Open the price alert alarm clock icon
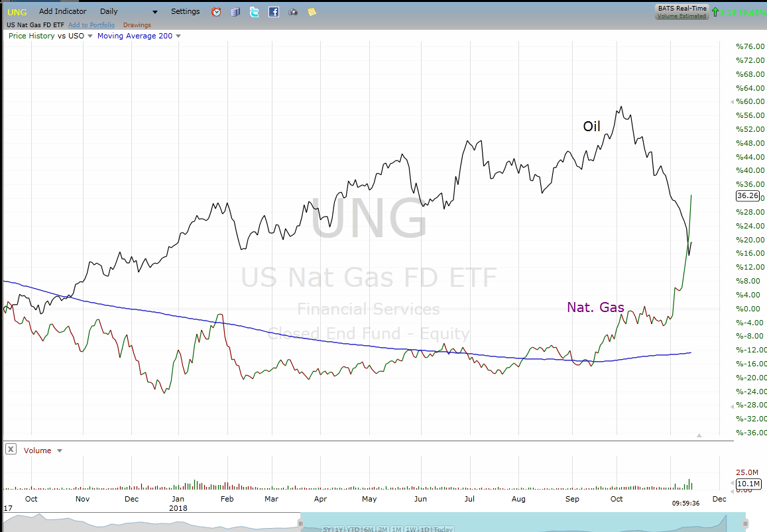 (216, 12)
